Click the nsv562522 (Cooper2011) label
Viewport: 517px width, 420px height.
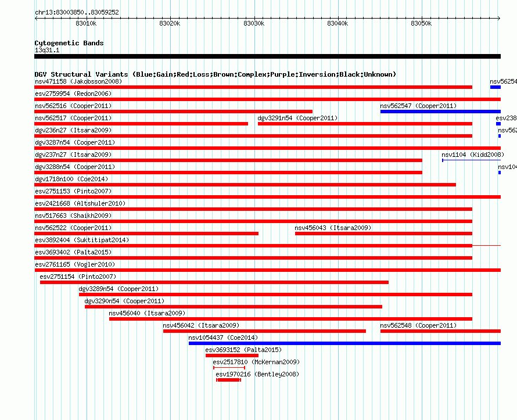pyautogui.click(x=73, y=228)
